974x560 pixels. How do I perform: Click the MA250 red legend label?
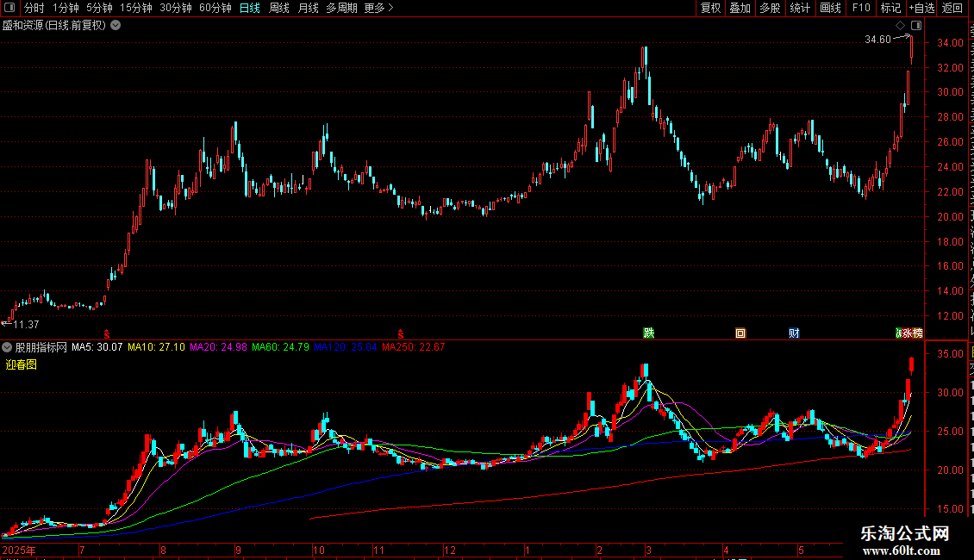pos(413,347)
